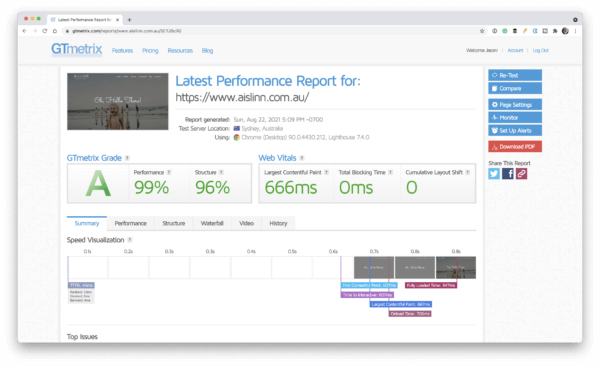600x366 pixels.
Task: Click the GTmetrix logo
Action: tap(77, 49)
